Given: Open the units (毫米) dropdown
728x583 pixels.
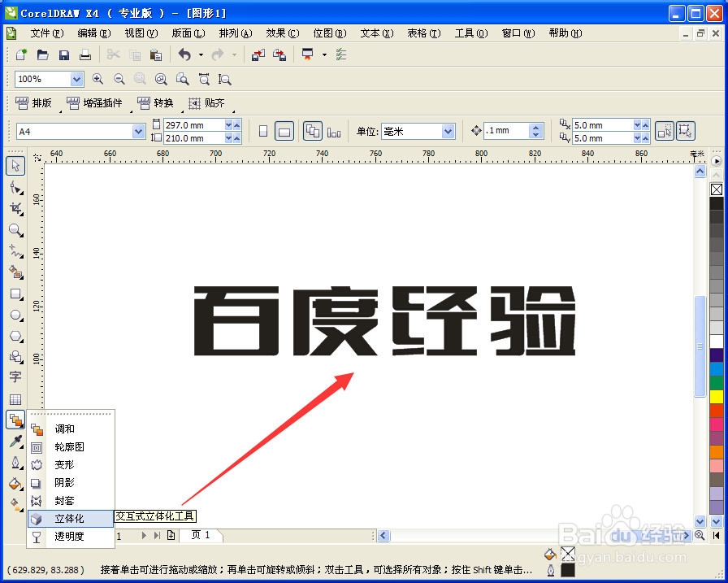Looking at the screenshot, I should pyautogui.click(x=448, y=132).
